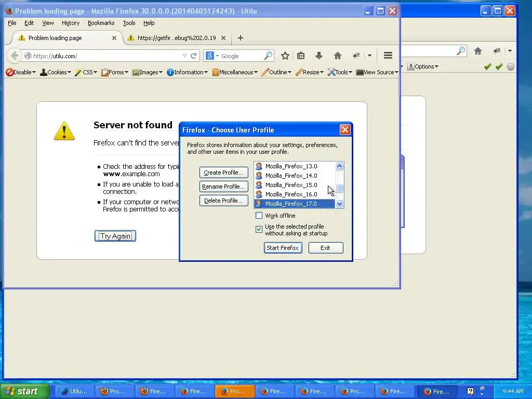Screen dimensions: 532x399
Task: Click Create Profile... button
Action: pos(223,172)
